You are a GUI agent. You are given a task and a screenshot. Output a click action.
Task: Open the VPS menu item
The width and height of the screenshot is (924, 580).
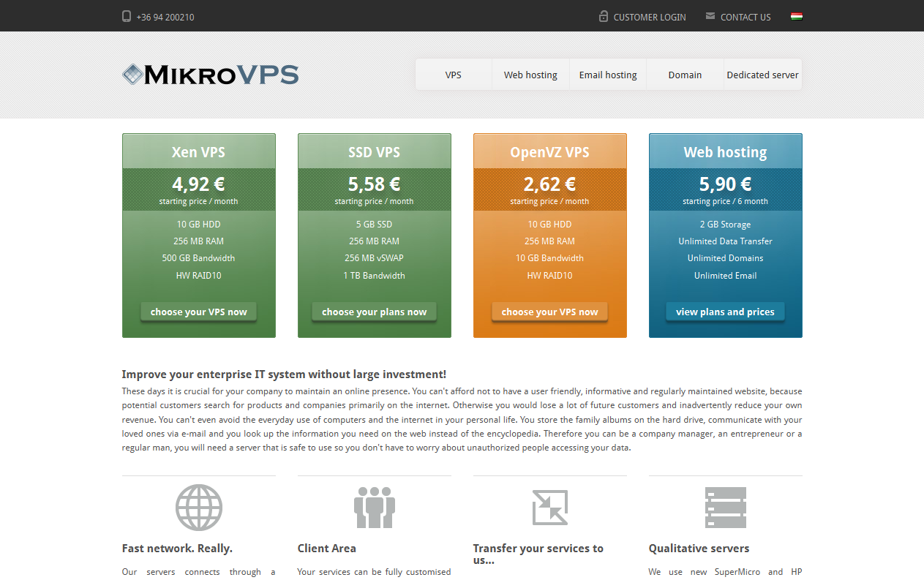point(454,75)
